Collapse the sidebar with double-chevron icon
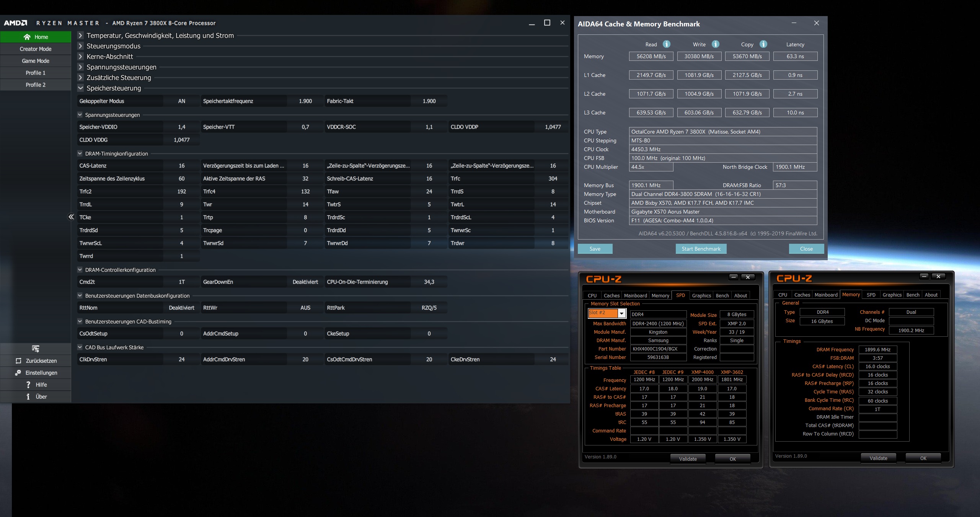Screen dimensions: 980x517 [71, 217]
